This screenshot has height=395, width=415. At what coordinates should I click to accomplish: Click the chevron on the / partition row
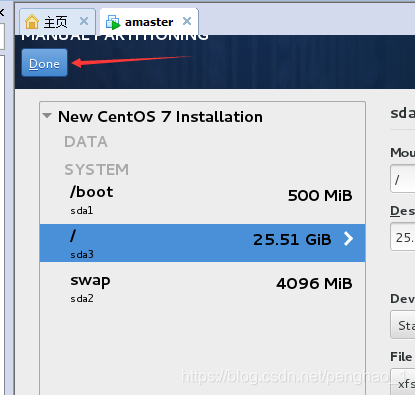(x=348, y=239)
